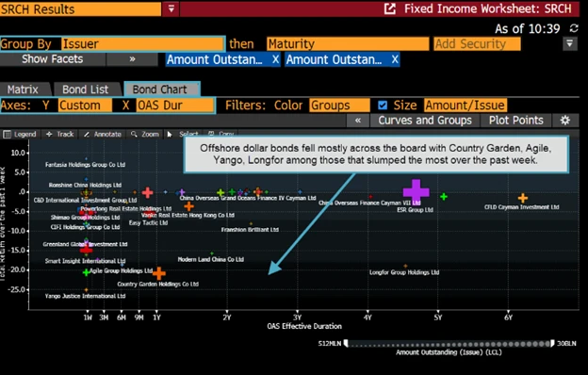Switch to the Bond List tab

click(86, 90)
